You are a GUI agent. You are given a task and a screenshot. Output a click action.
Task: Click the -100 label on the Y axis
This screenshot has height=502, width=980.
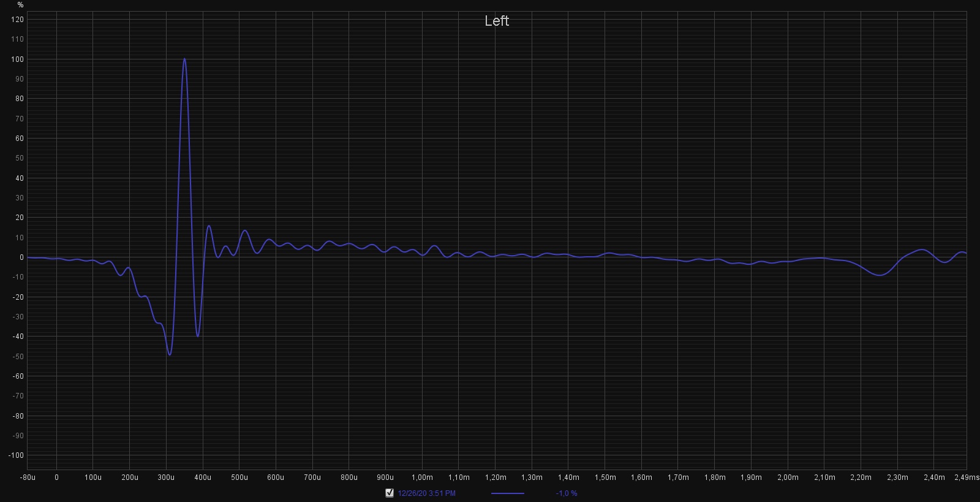16,455
